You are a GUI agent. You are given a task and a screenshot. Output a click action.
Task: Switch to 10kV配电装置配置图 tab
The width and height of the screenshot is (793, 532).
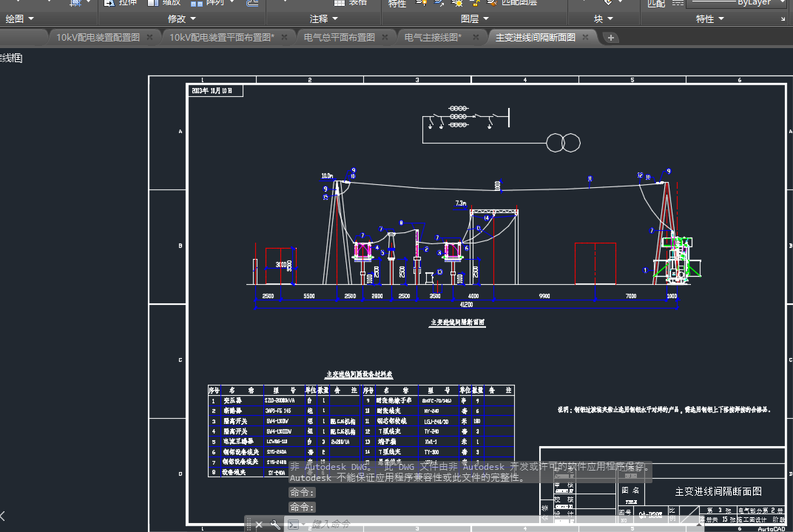point(98,38)
